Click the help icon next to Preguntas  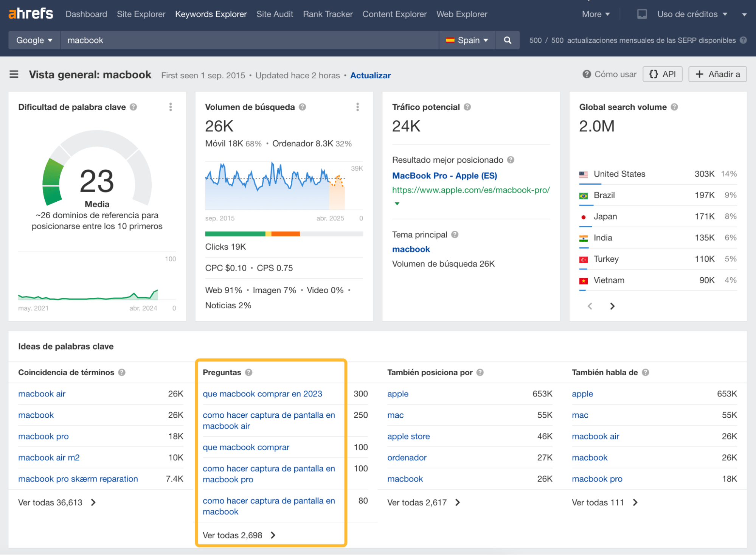click(x=249, y=372)
